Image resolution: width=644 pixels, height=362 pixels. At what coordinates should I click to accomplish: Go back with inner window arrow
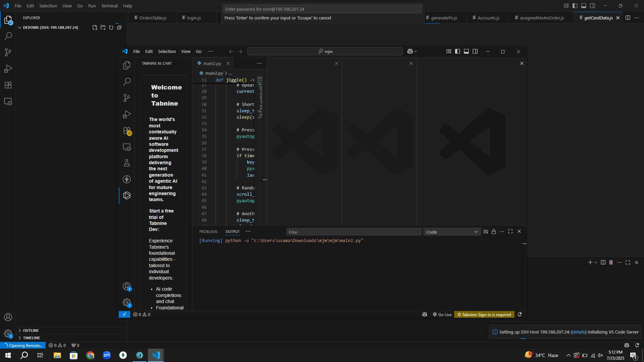point(231,51)
